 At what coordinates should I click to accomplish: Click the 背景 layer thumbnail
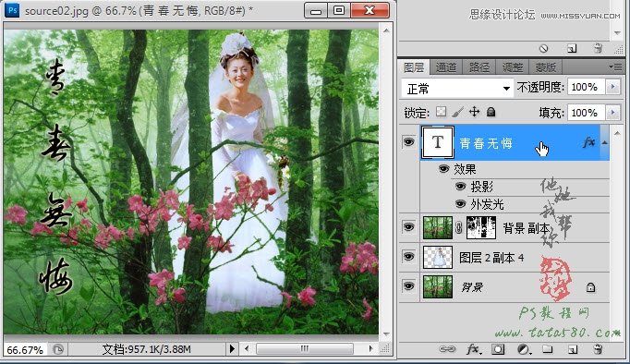[x=438, y=287]
